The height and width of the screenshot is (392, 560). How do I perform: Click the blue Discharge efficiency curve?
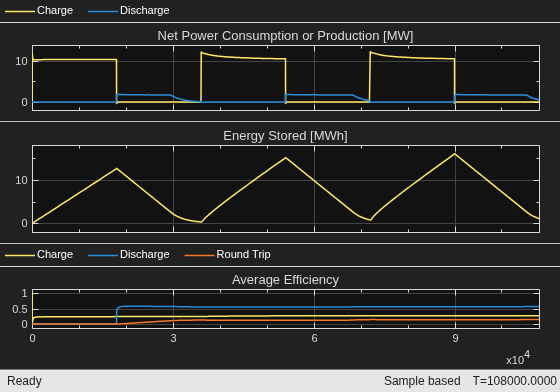321,307
